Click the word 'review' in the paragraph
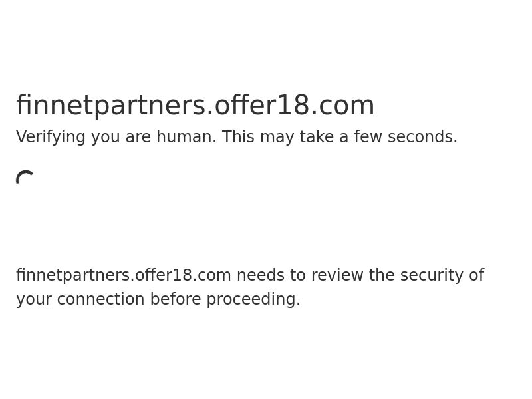 (x=337, y=275)
